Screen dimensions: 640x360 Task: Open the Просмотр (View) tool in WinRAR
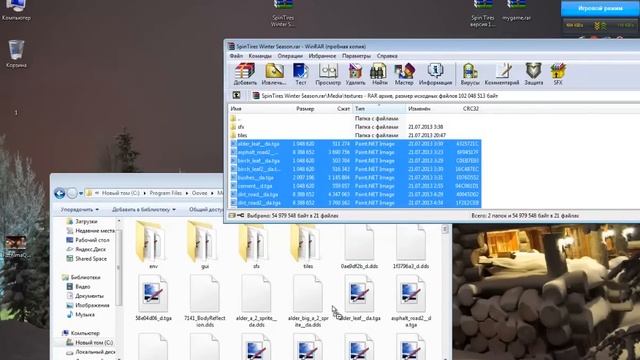tap(328, 74)
